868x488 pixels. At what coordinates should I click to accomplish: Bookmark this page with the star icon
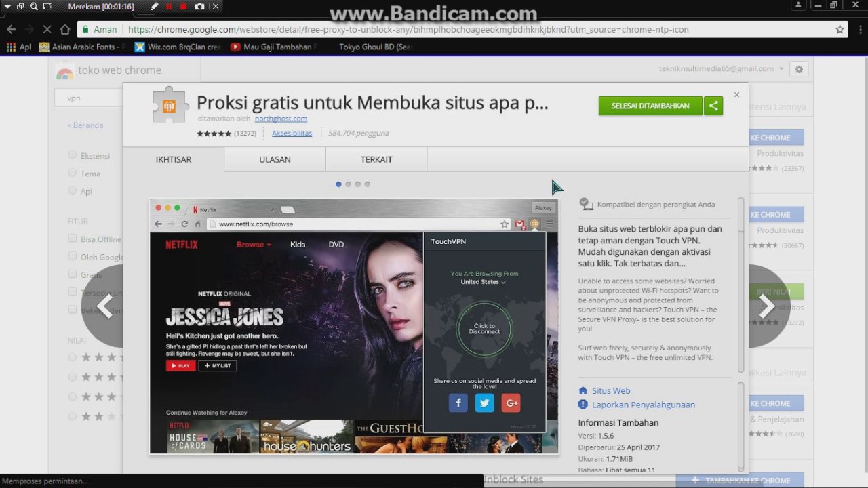(840, 29)
